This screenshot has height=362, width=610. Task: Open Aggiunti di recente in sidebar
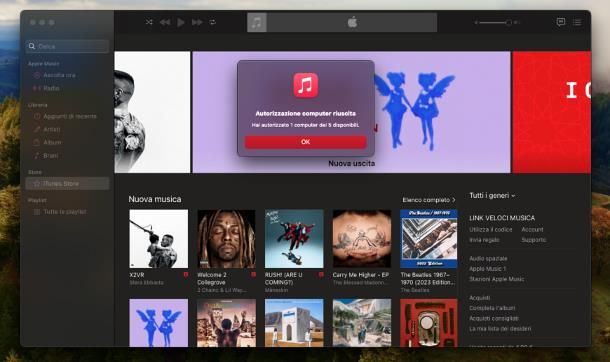(x=67, y=116)
